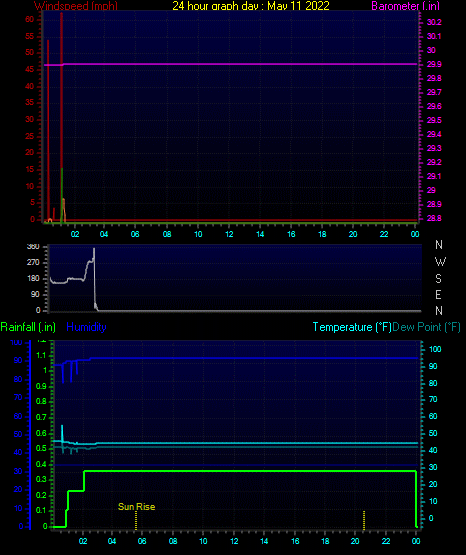Click the tall red windspeed gust spike
This screenshot has width=466, height=555.
click(x=61, y=117)
